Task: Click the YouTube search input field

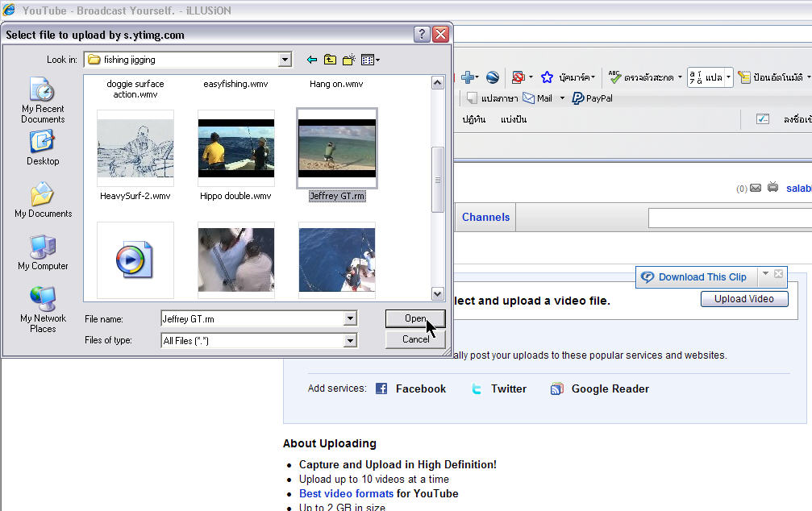Action: pos(731,218)
